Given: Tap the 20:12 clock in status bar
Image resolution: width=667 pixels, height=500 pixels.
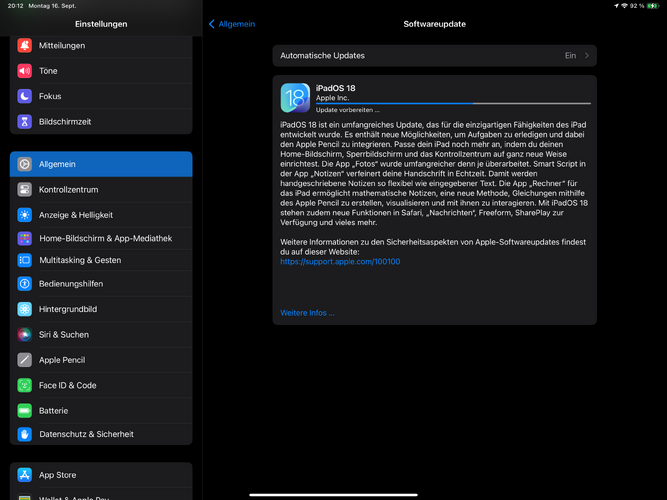Looking at the screenshot, I should [x=15, y=6].
